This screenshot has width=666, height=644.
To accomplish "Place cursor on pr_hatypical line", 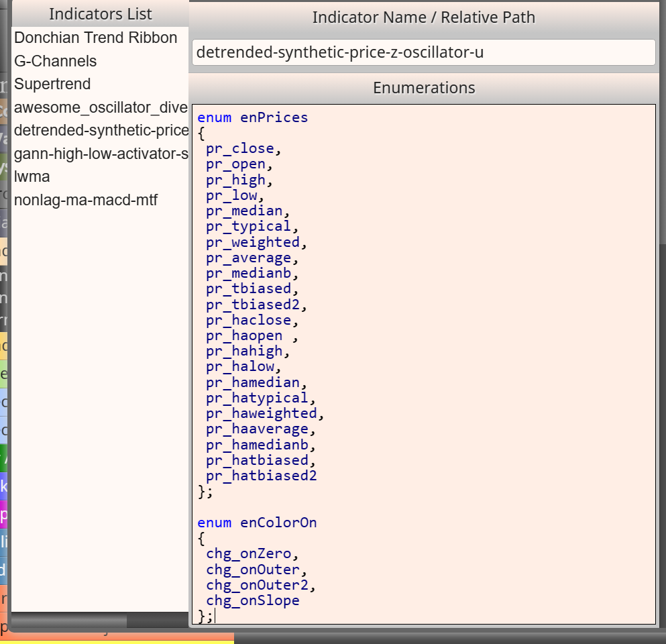I will pos(260,398).
